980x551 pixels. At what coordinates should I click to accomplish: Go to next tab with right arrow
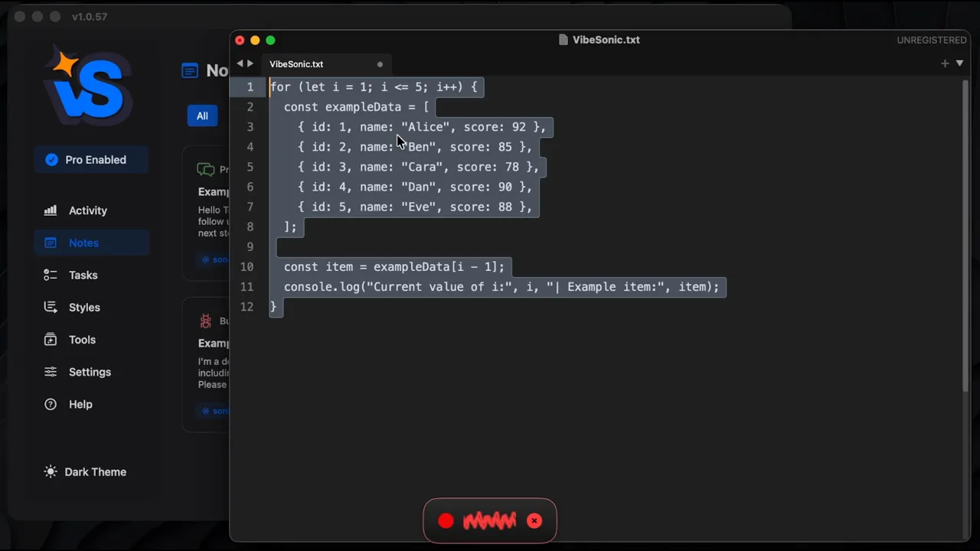250,64
